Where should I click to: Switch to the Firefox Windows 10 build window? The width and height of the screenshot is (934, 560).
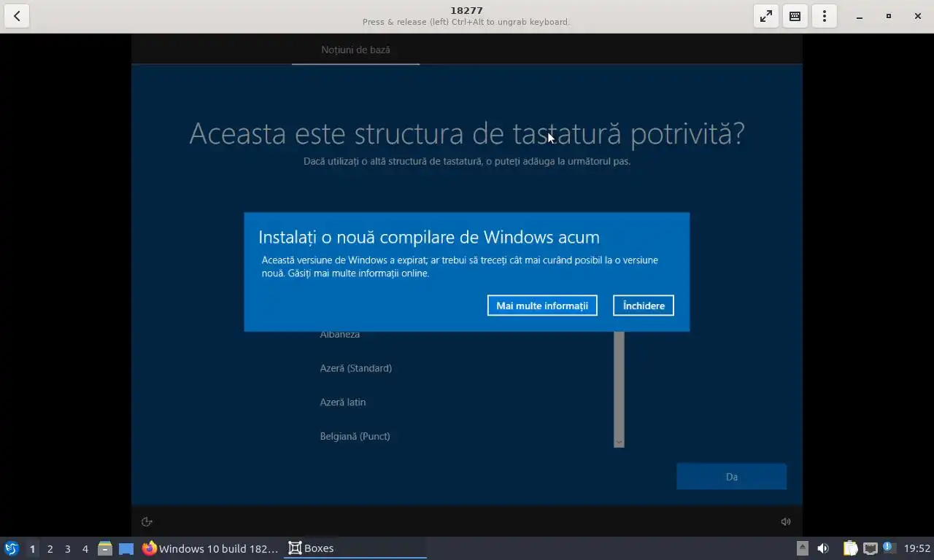click(x=210, y=548)
